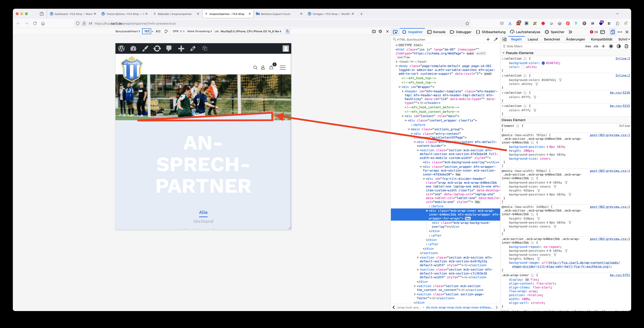Open the shopping cart bag icon
Viewport: 644px width, 328px height.
pos(271,68)
